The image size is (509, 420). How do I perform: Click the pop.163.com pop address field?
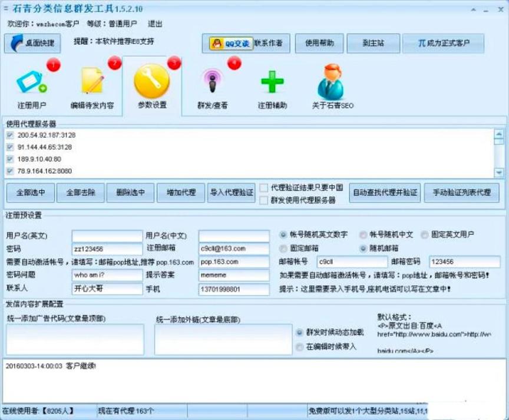234,262
